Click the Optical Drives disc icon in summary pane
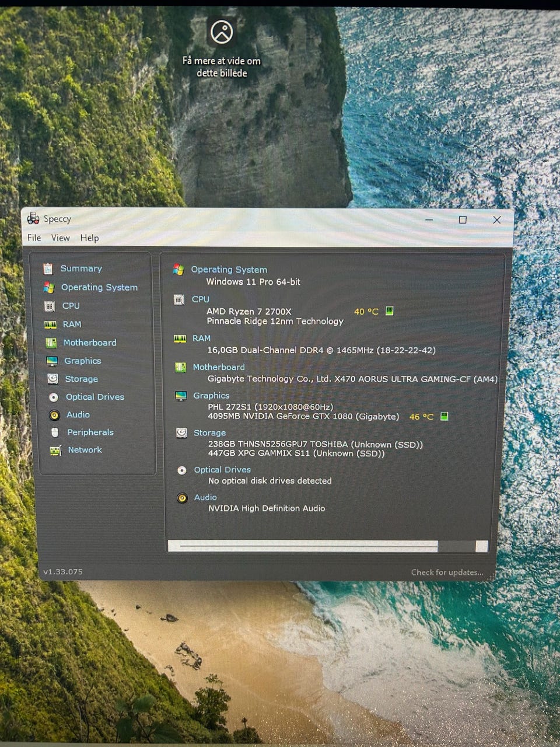This screenshot has height=747, width=560. pos(182,470)
